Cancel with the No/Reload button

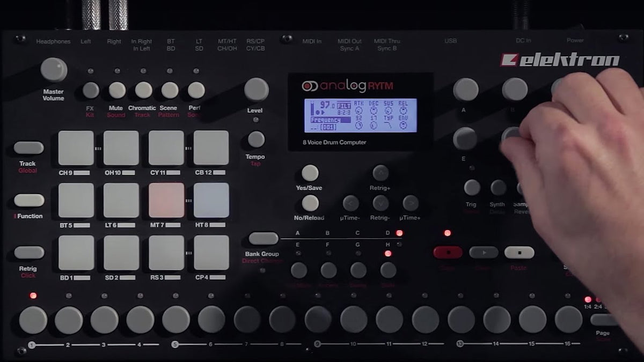click(310, 203)
